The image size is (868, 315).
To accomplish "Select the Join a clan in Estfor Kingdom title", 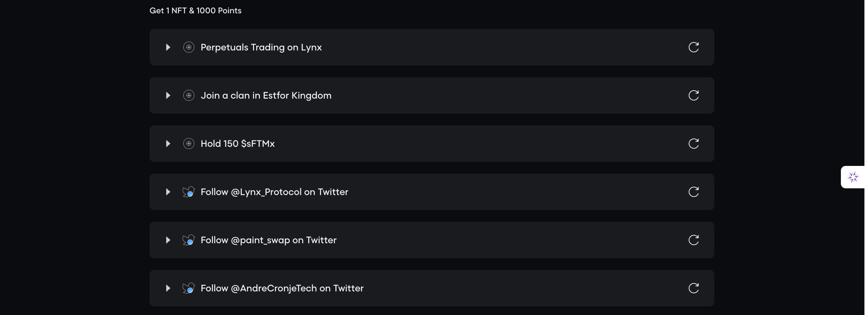I will (x=266, y=96).
